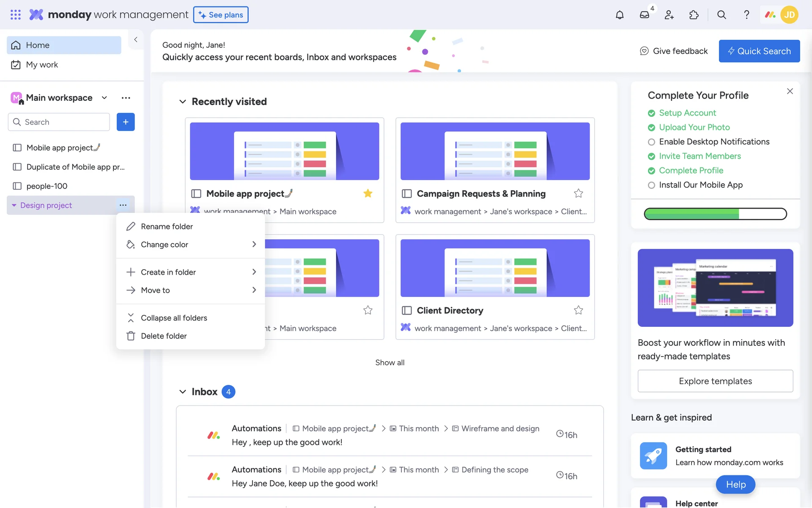Viewport: 812px width, 508px height.
Task: Open the inbox tray icon
Action: click(x=644, y=15)
